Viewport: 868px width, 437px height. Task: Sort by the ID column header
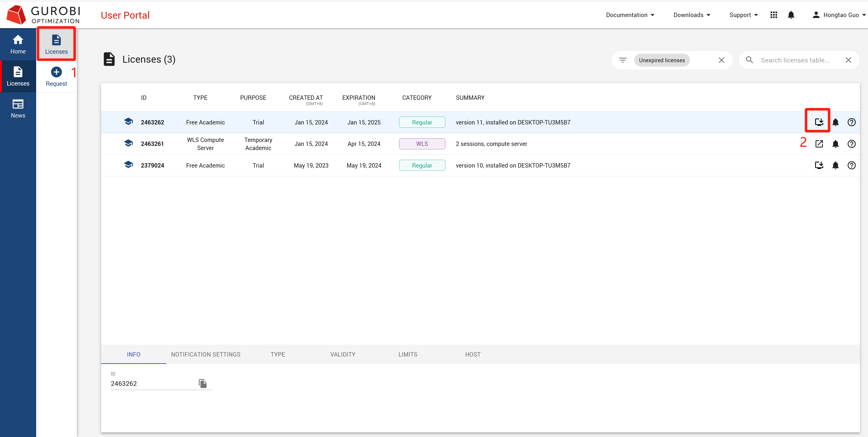click(x=143, y=97)
